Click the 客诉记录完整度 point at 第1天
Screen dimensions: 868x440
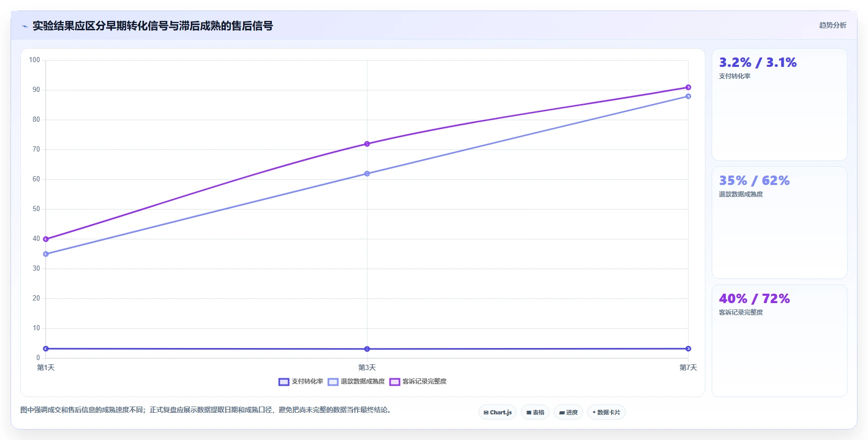[x=46, y=239]
